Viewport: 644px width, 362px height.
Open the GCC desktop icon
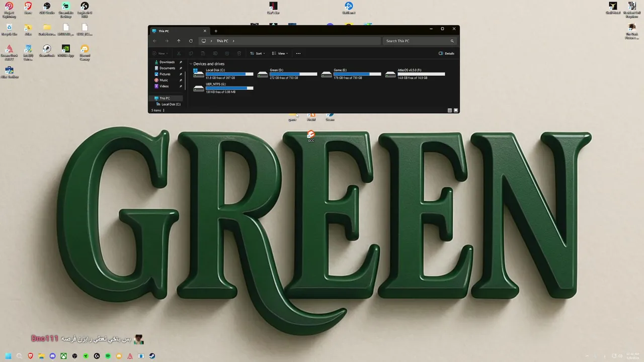click(311, 136)
